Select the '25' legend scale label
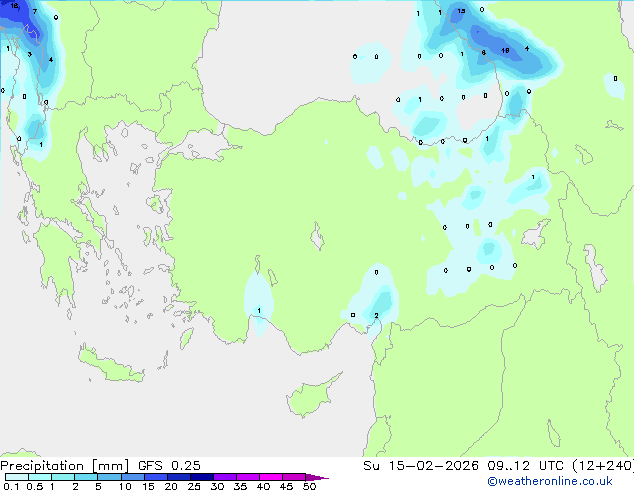 (194, 486)
